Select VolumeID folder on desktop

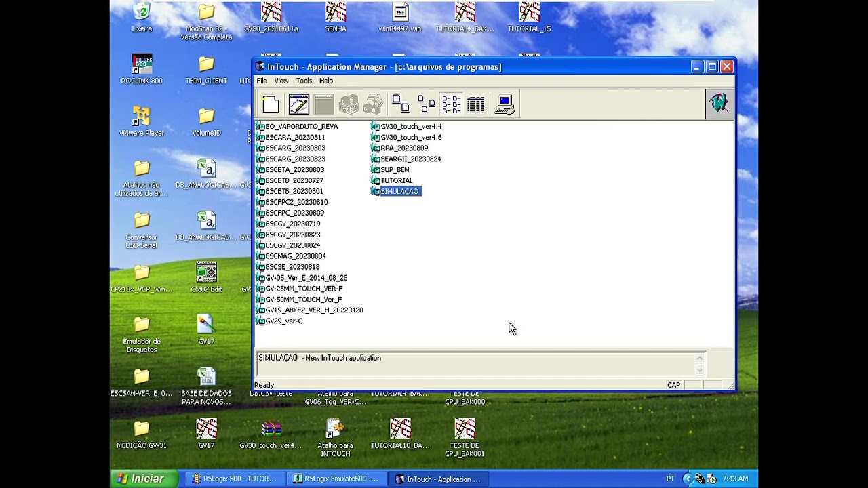click(x=206, y=121)
